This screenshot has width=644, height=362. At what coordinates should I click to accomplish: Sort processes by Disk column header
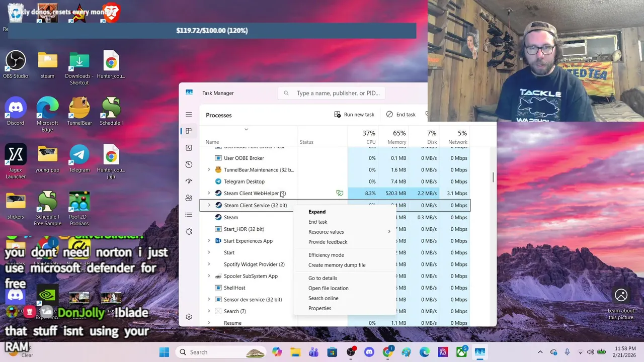coord(424,137)
